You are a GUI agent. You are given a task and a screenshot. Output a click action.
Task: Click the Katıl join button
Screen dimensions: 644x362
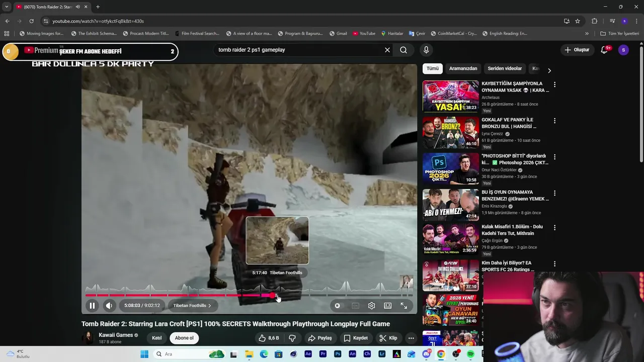tap(157, 338)
